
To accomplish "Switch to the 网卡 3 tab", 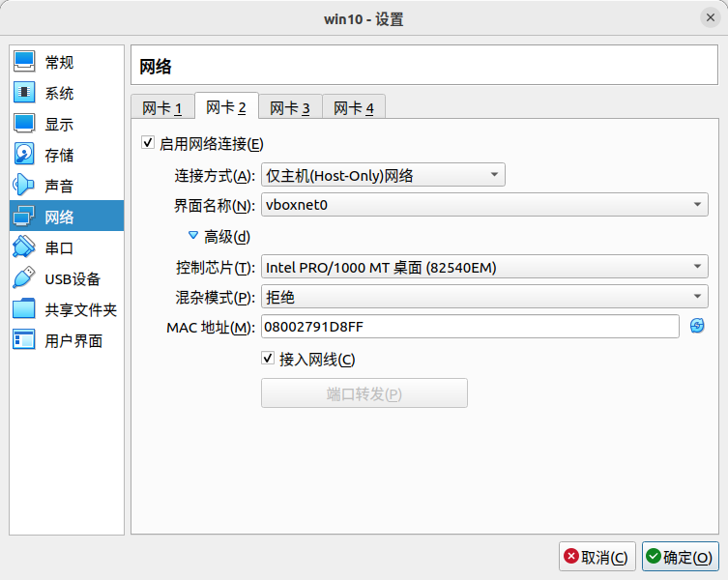I will click(289, 107).
